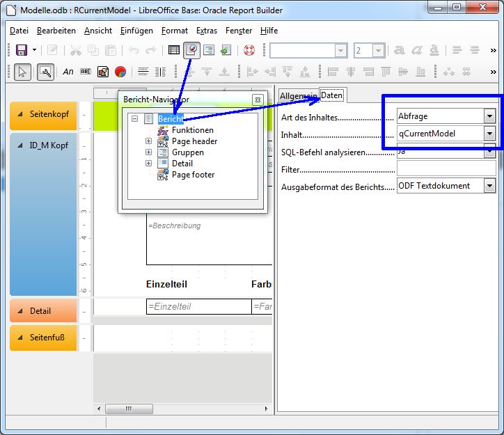Open the Bearbeiten menu
This screenshot has height=435, width=504.
56,31
